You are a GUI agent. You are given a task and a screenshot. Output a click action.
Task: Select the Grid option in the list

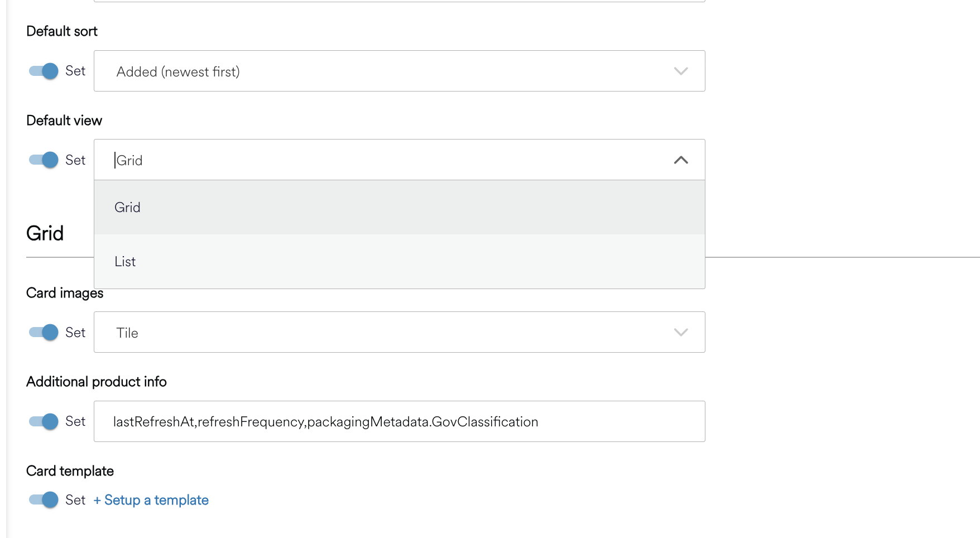pyautogui.click(x=127, y=208)
